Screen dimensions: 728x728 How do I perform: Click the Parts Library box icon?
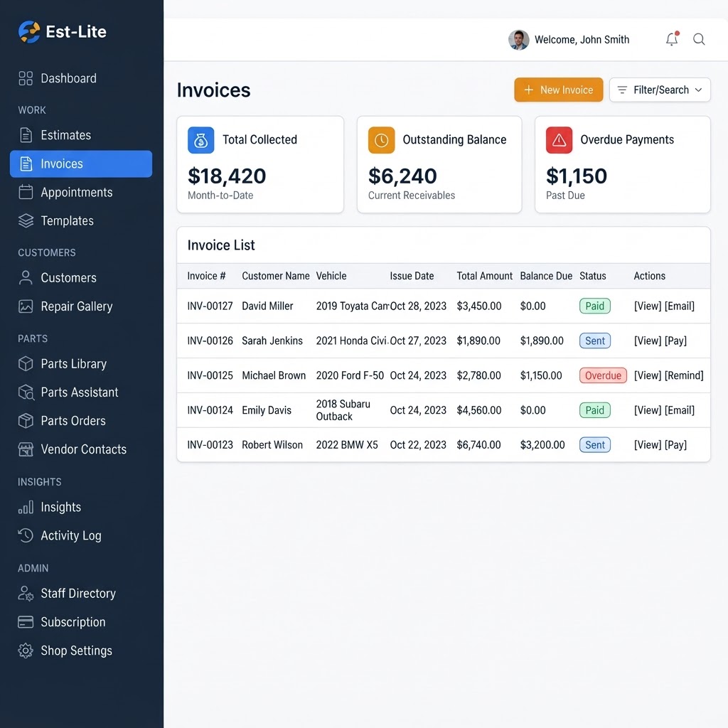coord(26,363)
